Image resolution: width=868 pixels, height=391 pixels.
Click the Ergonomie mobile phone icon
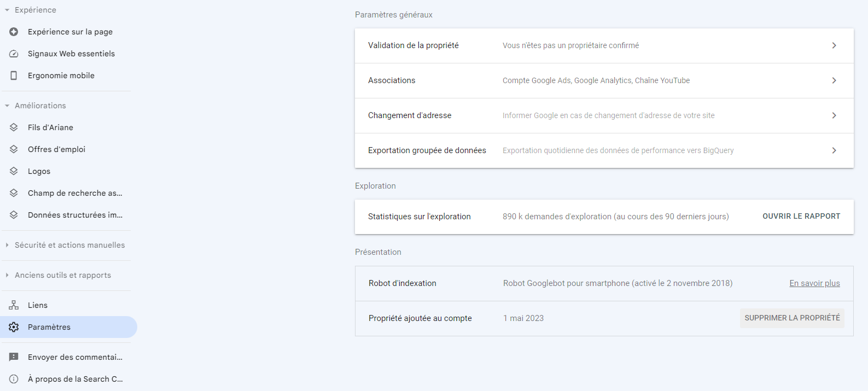point(14,75)
